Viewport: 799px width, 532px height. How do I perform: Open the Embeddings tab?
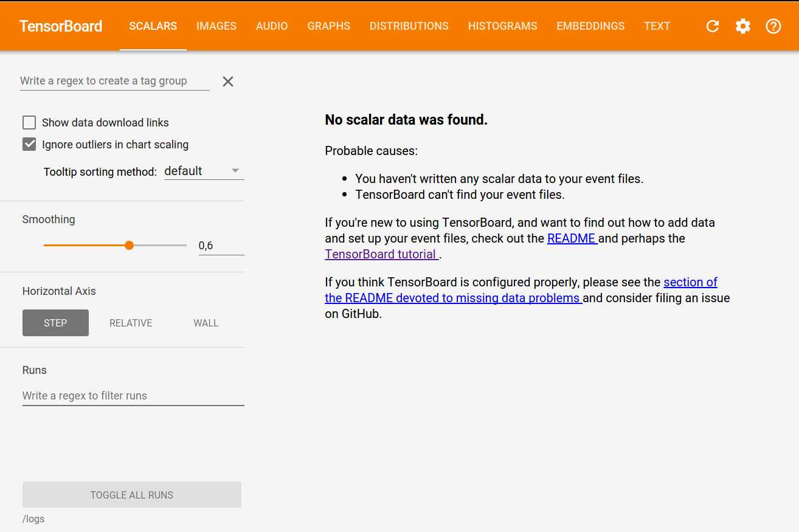coord(590,26)
